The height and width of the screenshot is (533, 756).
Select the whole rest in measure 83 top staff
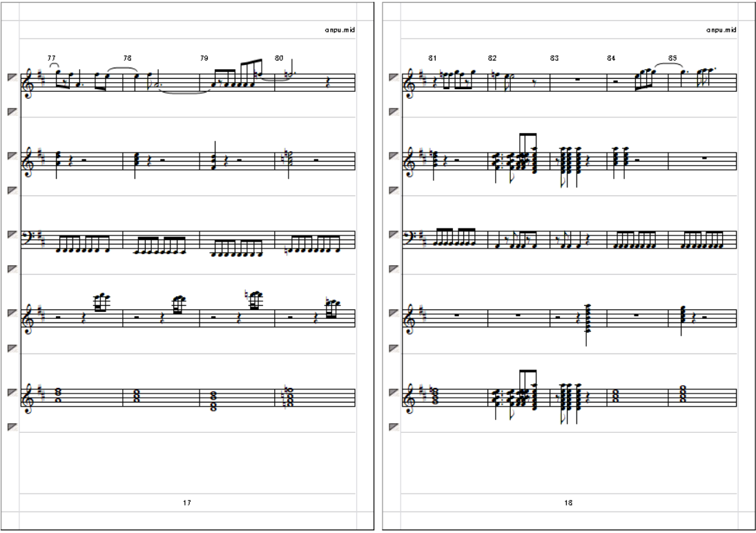pyautogui.click(x=578, y=80)
